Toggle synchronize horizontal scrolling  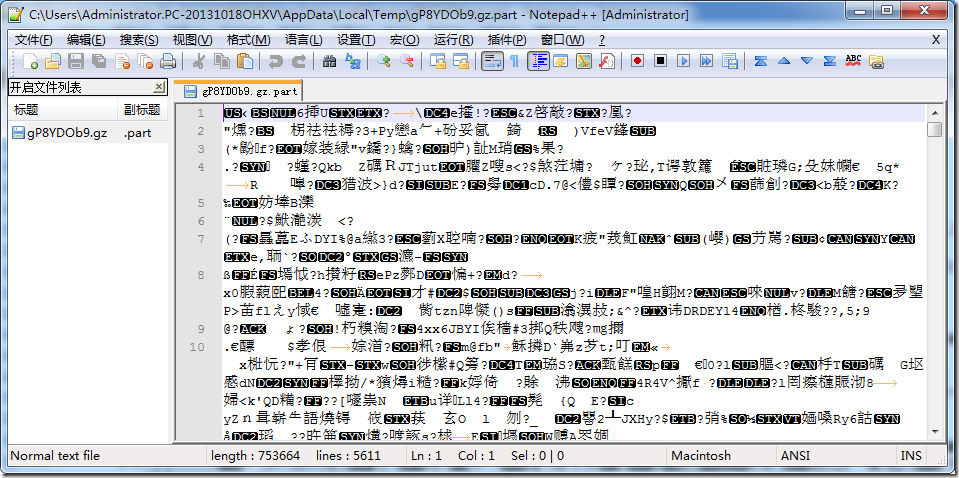tap(460, 61)
